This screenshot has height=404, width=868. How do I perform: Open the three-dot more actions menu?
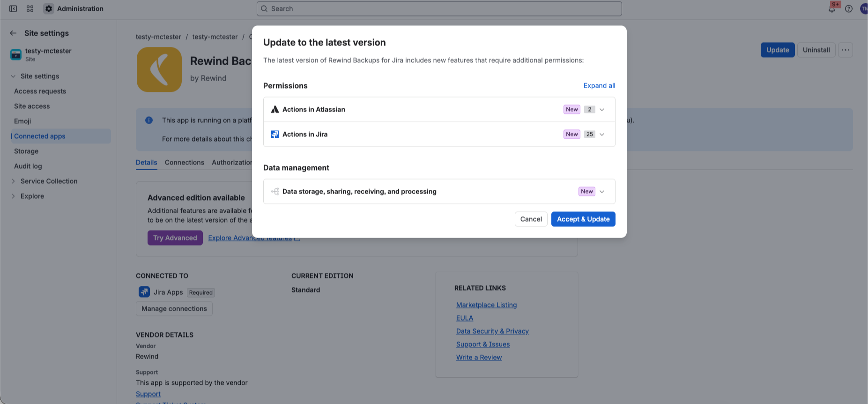click(x=846, y=50)
